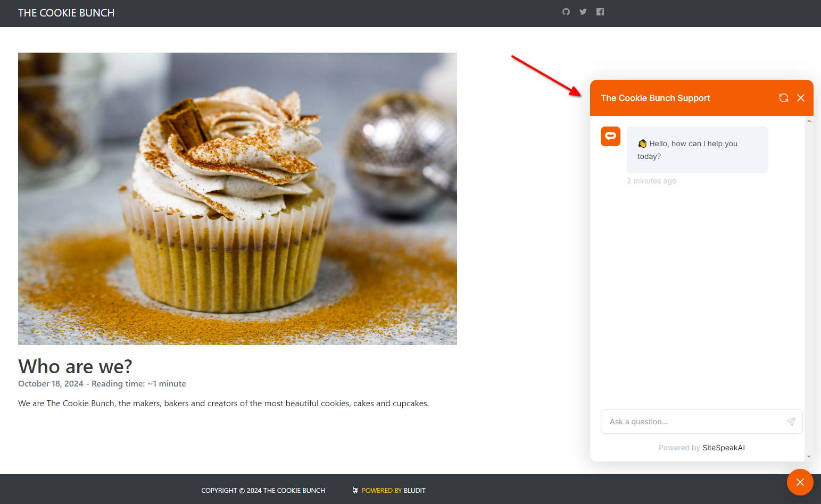
Task: Click the '2 minutes ago' timestamp
Action: coord(651,181)
